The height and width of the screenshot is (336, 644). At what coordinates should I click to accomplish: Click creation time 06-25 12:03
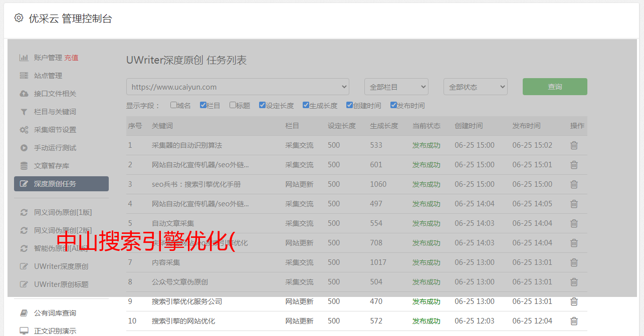tap(475, 321)
